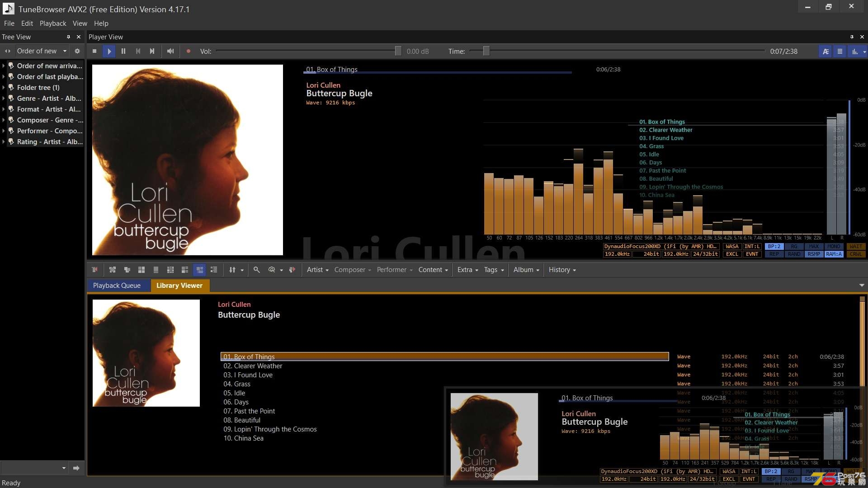Click the EVNT event mode button
Viewport: 868px width, 488px height.
[x=752, y=254]
